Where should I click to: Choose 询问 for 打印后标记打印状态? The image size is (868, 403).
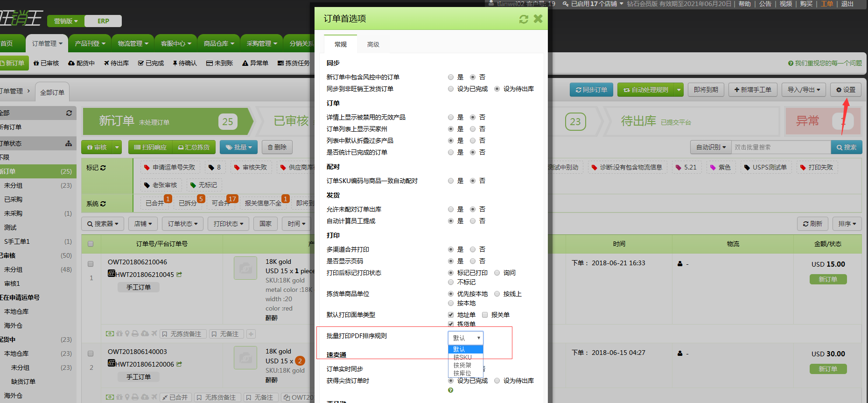[497, 273]
